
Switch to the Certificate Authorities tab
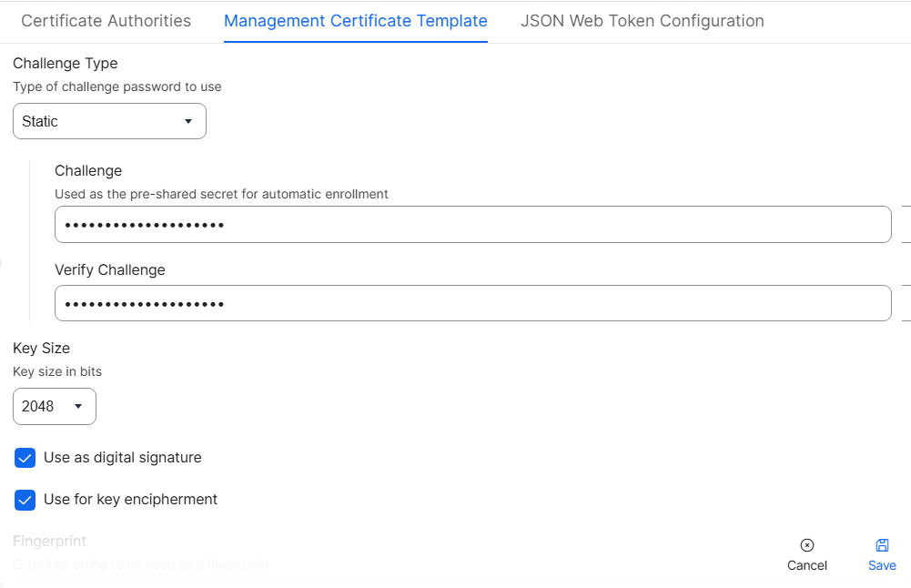click(106, 21)
